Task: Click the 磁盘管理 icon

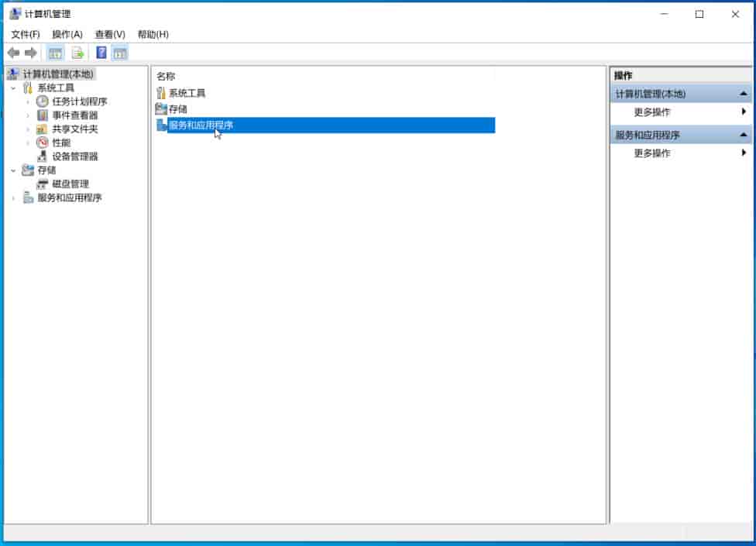Action: [43, 184]
